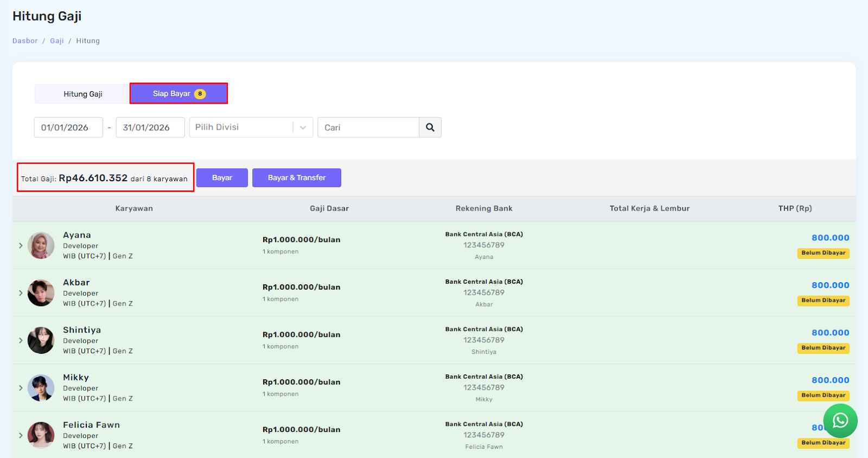Viewport: 868px width, 458px height.
Task: Click the search magnifier icon button
Action: pos(430,128)
